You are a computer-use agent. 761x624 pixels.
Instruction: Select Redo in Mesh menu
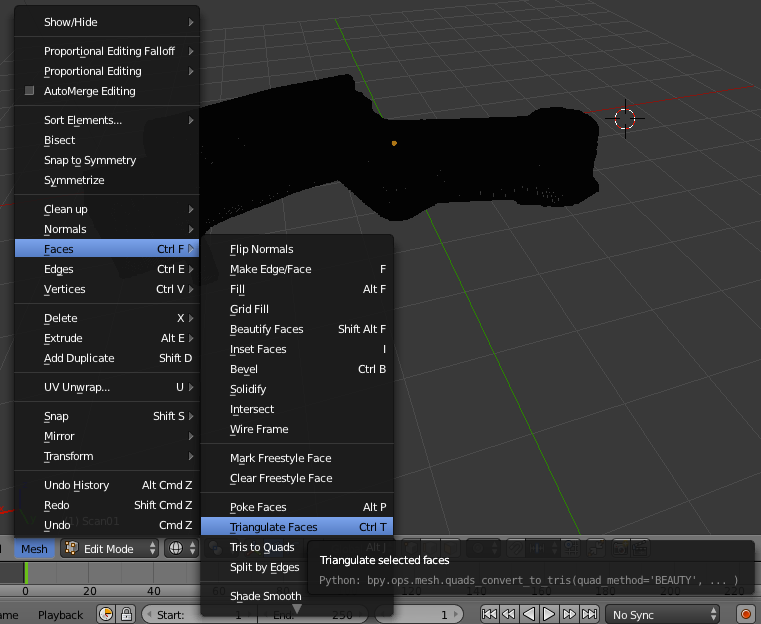pyautogui.click(x=107, y=505)
